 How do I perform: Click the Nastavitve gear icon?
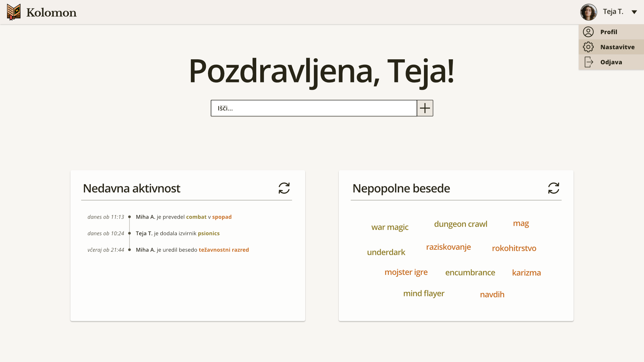(x=588, y=47)
